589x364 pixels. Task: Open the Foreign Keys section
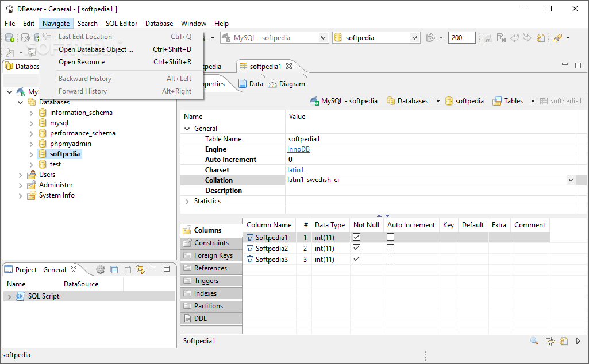[211, 255]
